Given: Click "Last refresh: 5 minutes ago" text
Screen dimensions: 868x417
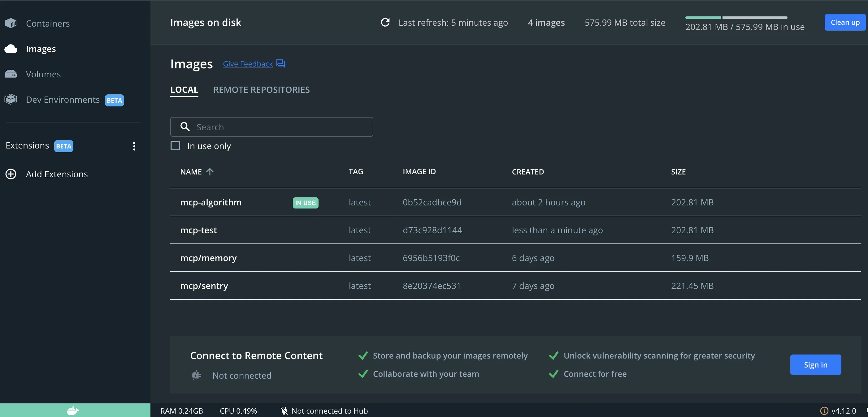Looking at the screenshot, I should (x=453, y=23).
